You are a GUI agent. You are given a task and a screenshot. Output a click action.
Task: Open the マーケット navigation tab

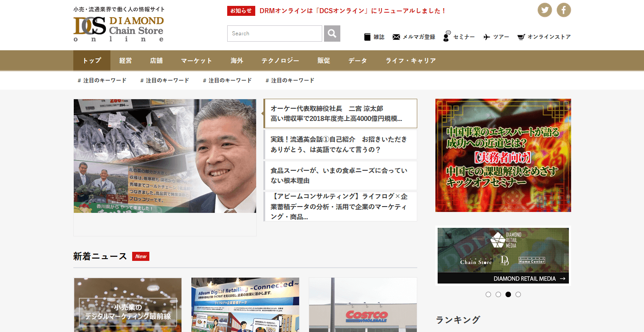point(197,61)
